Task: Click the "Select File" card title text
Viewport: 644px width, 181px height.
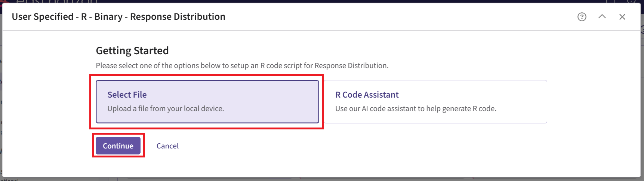Action: (127, 95)
